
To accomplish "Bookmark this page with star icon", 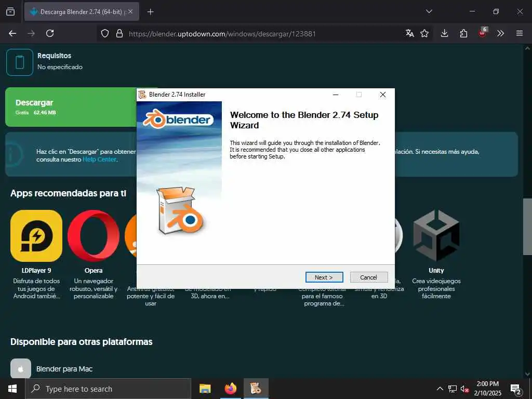I will pyautogui.click(x=424, y=33).
